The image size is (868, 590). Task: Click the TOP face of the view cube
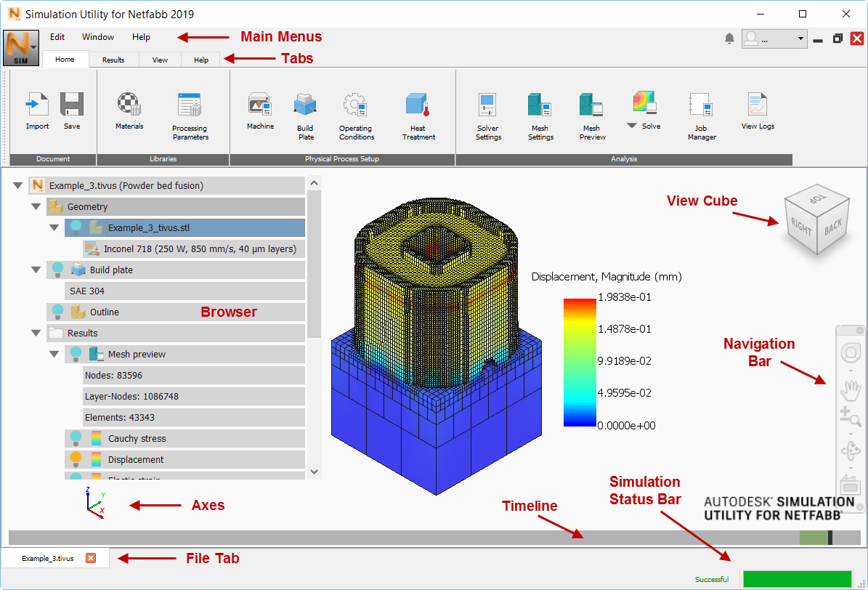click(x=817, y=198)
